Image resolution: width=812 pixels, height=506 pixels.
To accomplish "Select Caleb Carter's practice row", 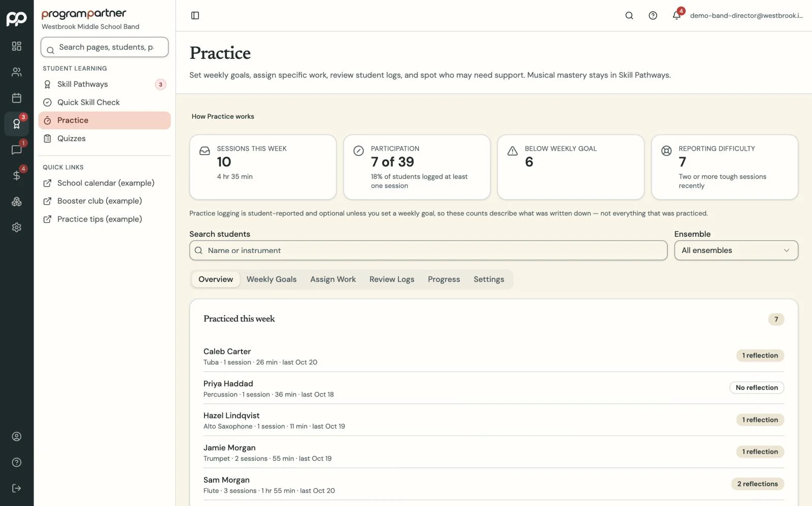I will pyautogui.click(x=494, y=356).
